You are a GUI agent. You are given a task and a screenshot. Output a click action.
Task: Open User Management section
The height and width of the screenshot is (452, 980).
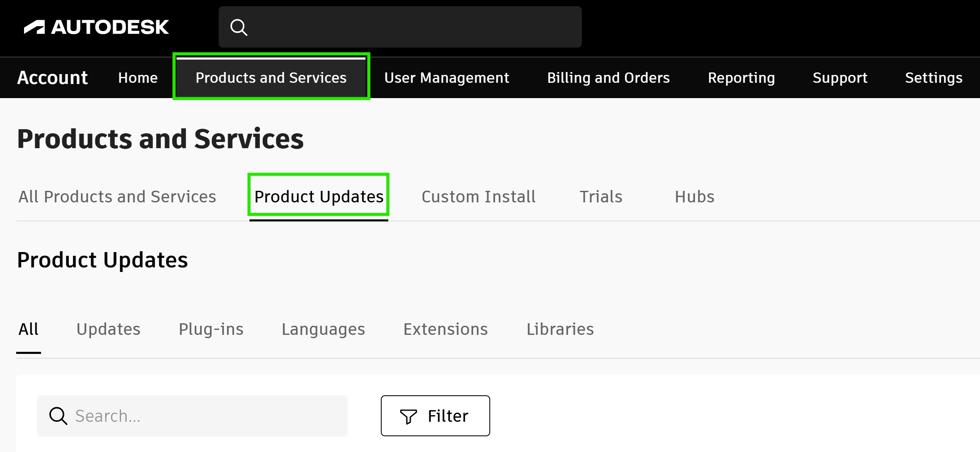tap(446, 78)
